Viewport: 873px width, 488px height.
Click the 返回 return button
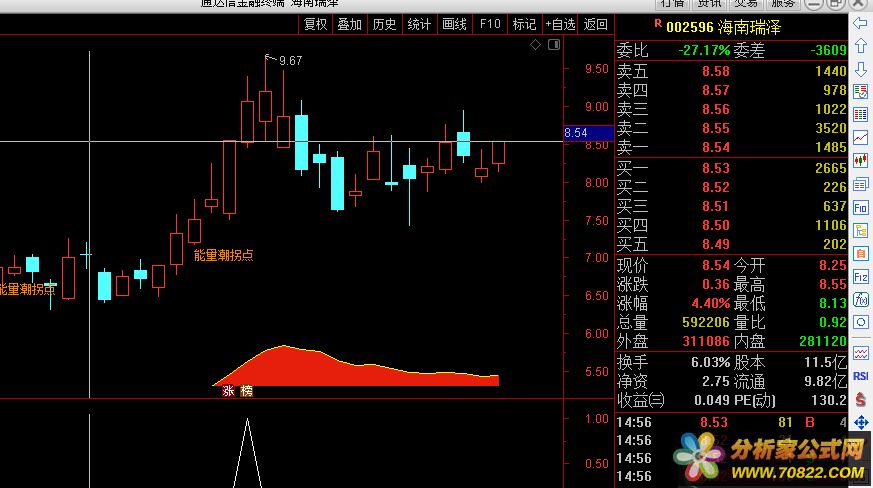(595, 24)
